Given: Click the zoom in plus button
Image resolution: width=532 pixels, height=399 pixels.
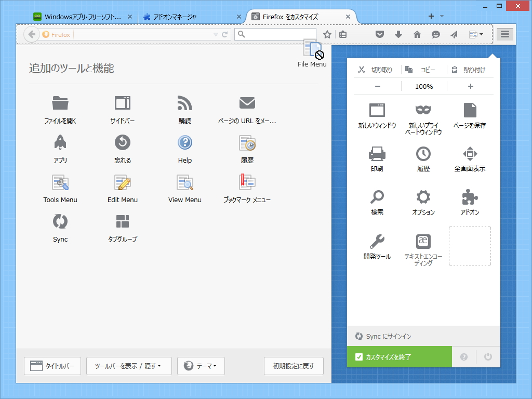Looking at the screenshot, I should [470, 86].
